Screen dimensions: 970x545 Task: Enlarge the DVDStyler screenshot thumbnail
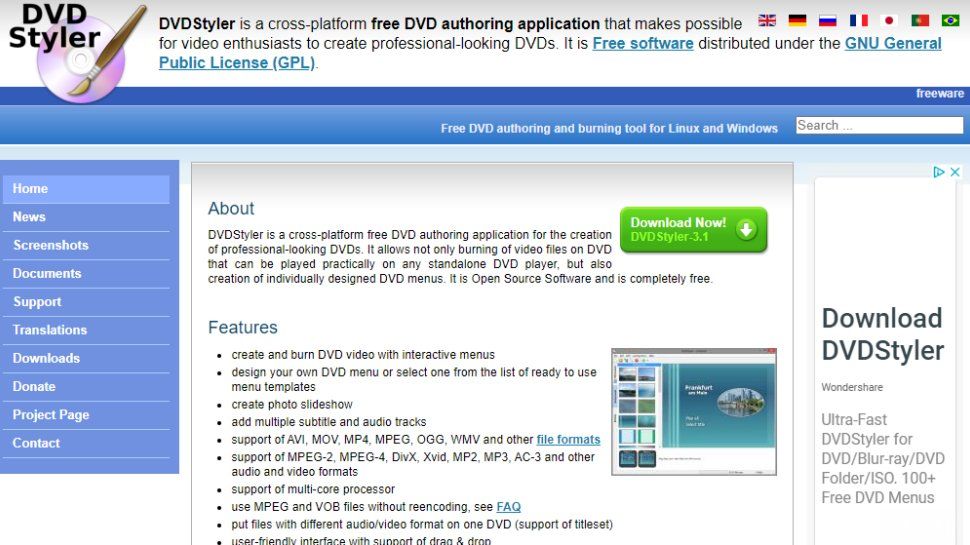(x=693, y=412)
